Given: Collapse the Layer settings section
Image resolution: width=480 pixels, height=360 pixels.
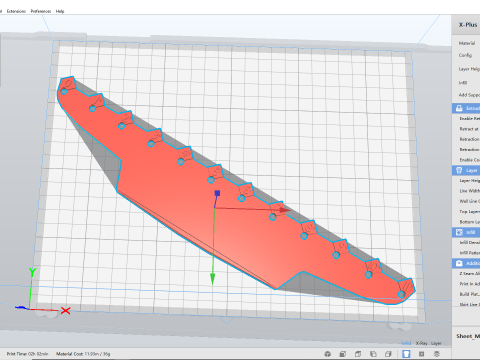Looking at the screenshot, I should (x=466, y=170).
